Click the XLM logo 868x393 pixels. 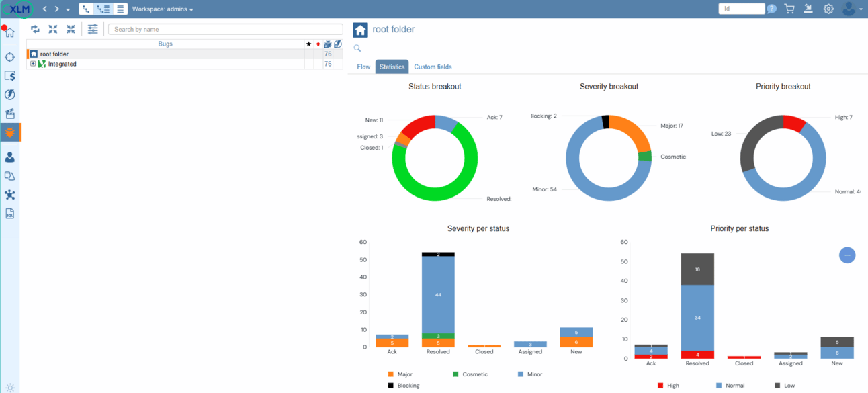coord(17,9)
